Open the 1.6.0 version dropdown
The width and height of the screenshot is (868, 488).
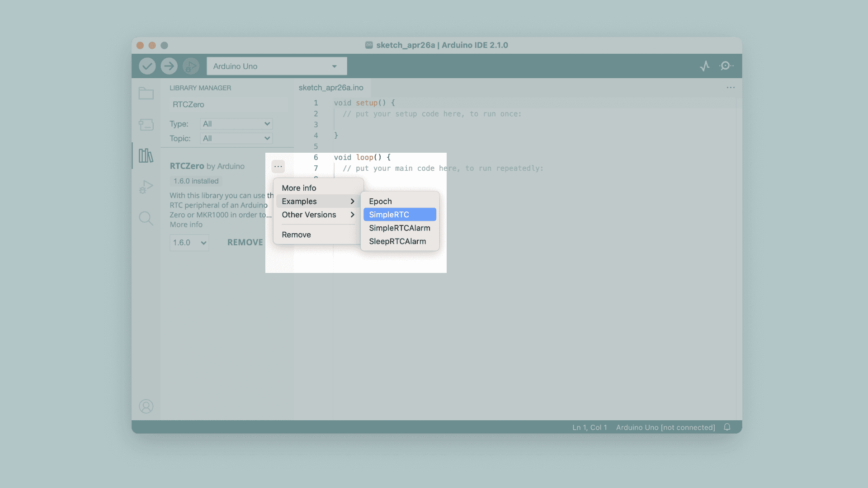click(x=189, y=243)
